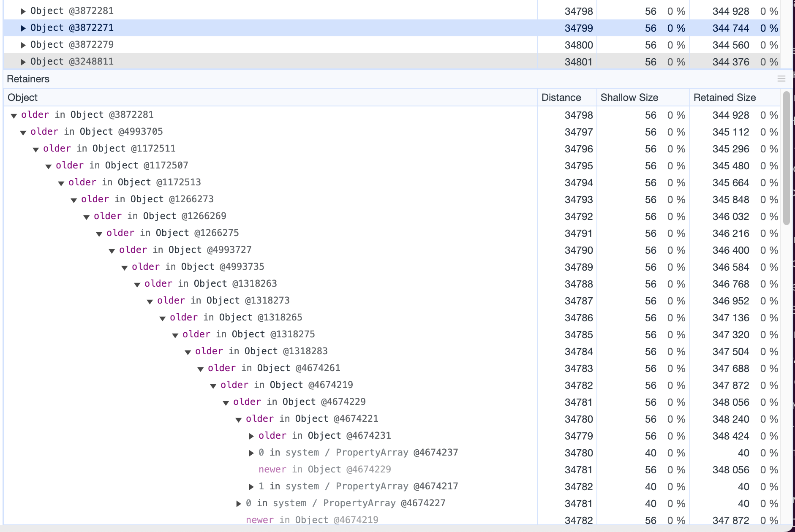Sort retainers by Shallow Size column

(x=643, y=98)
